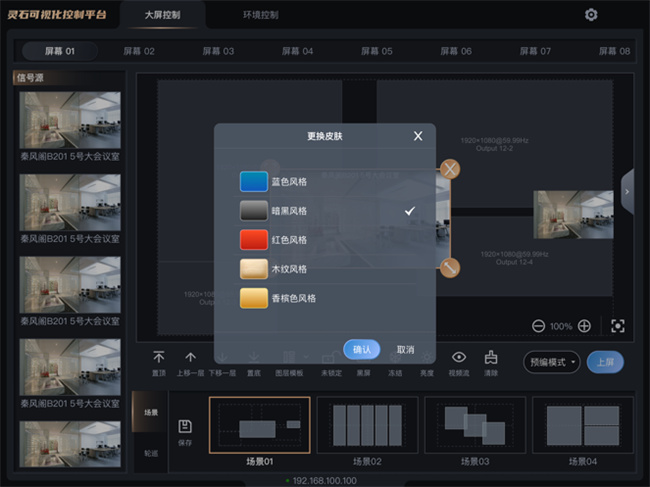Click the 100% zoom value
Image resolution: width=650 pixels, height=487 pixels.
click(x=561, y=326)
